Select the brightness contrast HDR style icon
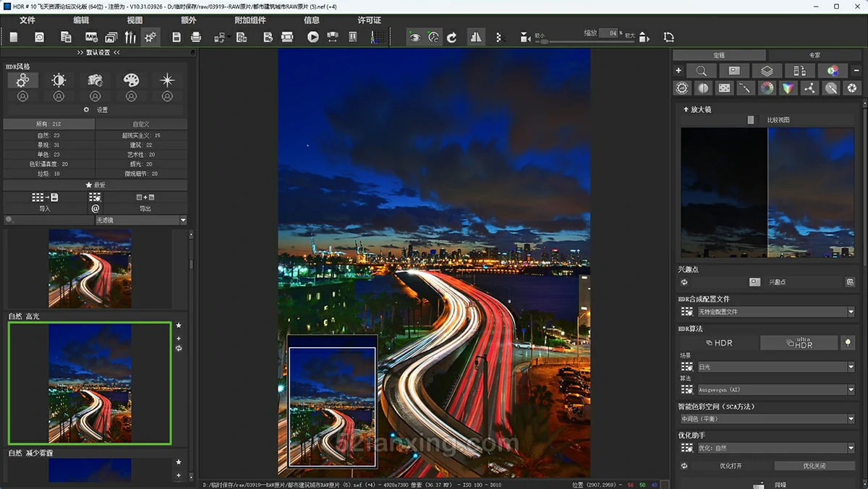The image size is (868, 489). click(59, 80)
